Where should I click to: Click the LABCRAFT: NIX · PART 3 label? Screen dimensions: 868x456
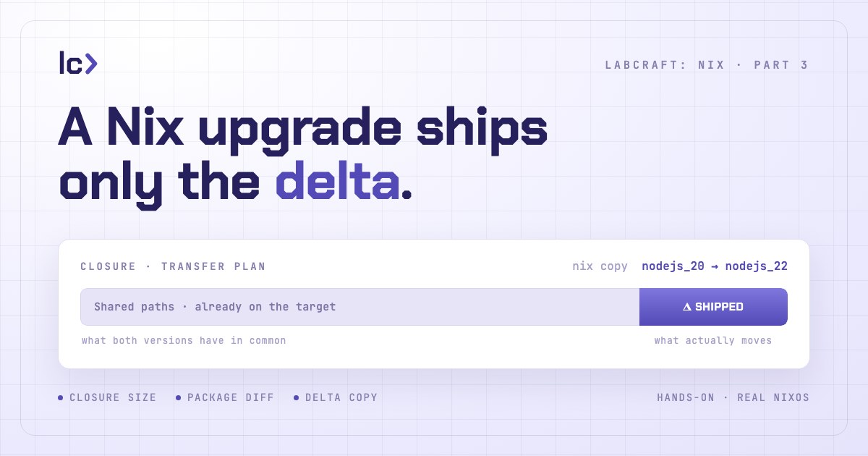tap(707, 65)
